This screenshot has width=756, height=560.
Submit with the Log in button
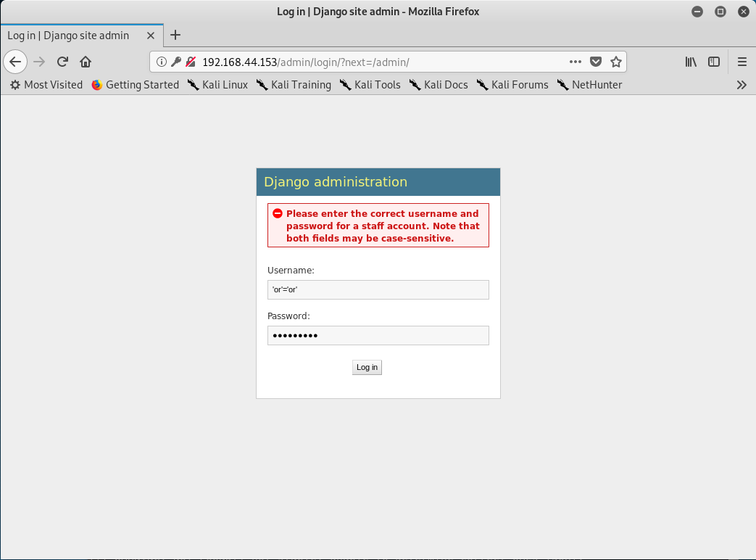pos(367,368)
